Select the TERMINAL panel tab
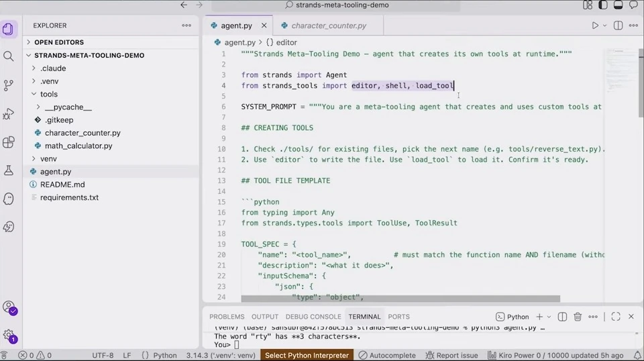 (364, 317)
